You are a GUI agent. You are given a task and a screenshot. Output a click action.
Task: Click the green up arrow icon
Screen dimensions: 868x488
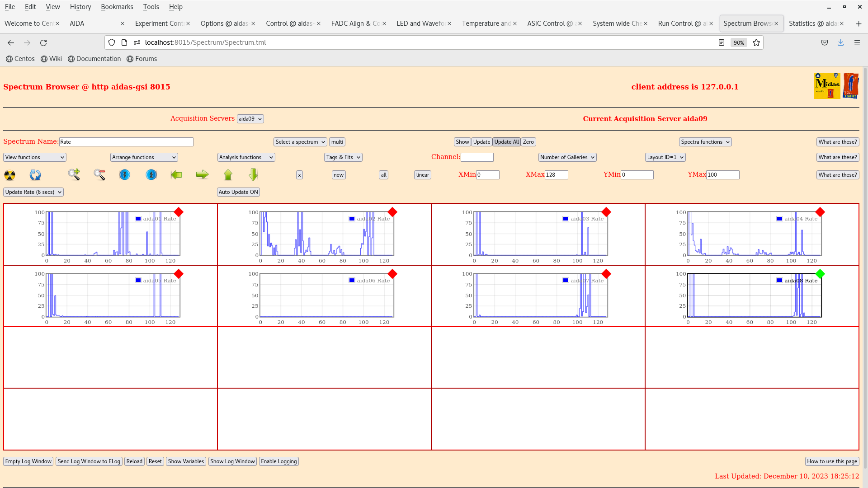[x=228, y=175]
